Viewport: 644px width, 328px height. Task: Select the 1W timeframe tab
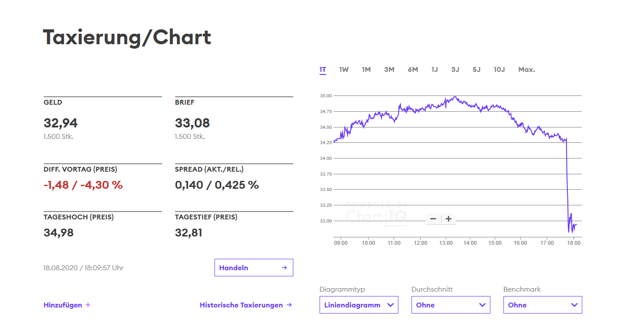[344, 69]
